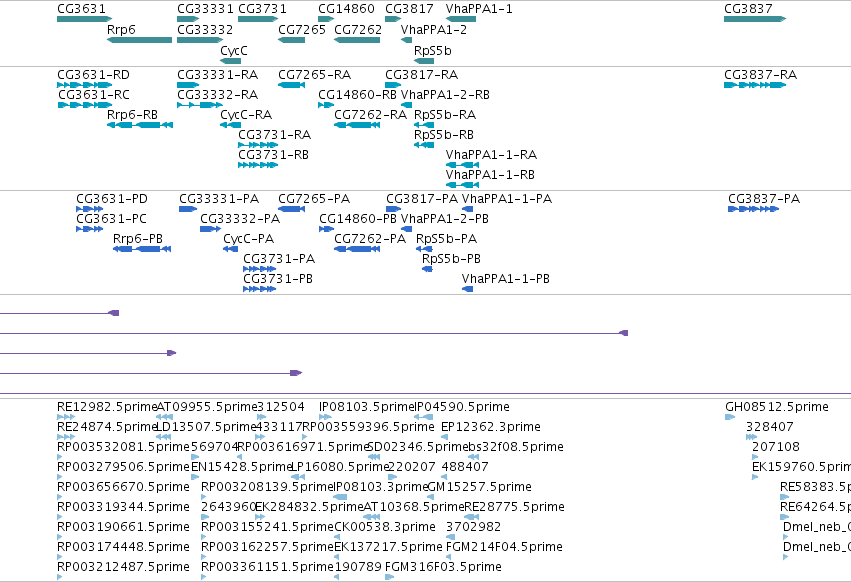Select the RpS5b-RB transcript

pyautogui.click(x=424, y=145)
